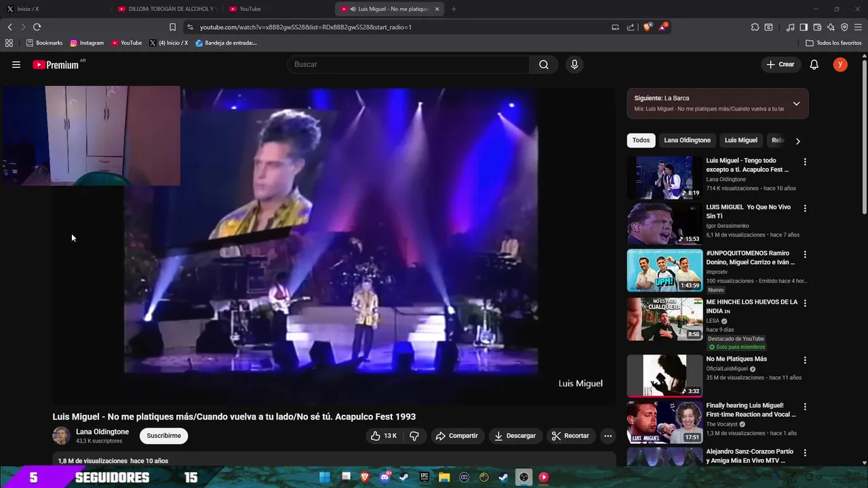Open the Bandeja de entrada bookmark
The height and width of the screenshot is (488, 868).
[x=226, y=43]
